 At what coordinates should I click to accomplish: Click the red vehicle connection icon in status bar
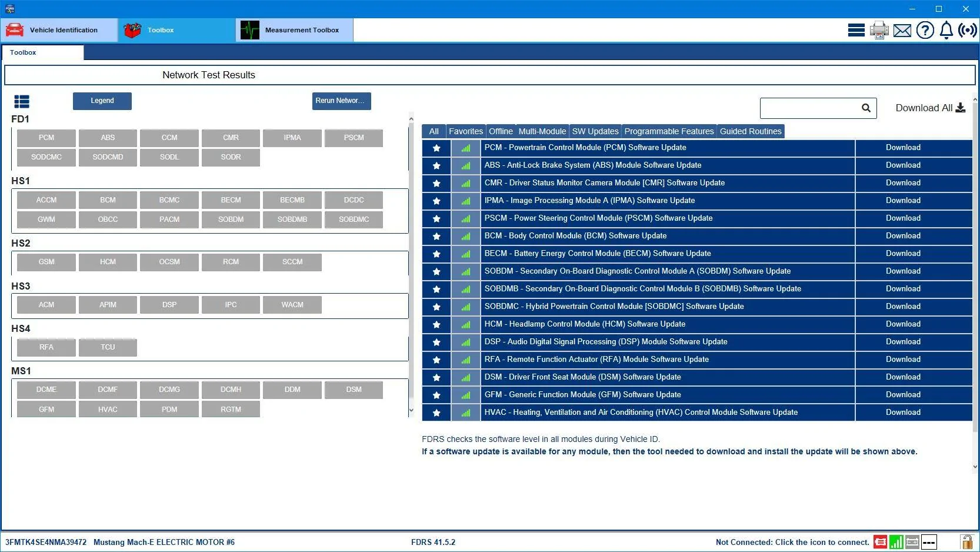(881, 541)
